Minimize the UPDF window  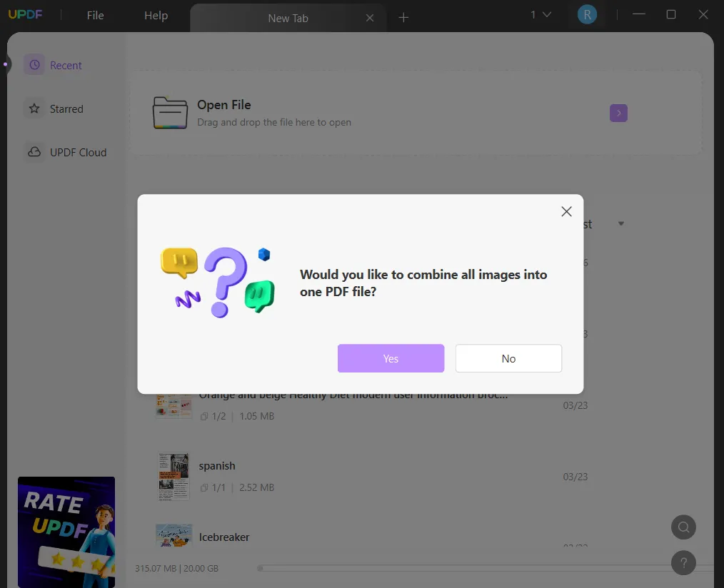point(639,14)
